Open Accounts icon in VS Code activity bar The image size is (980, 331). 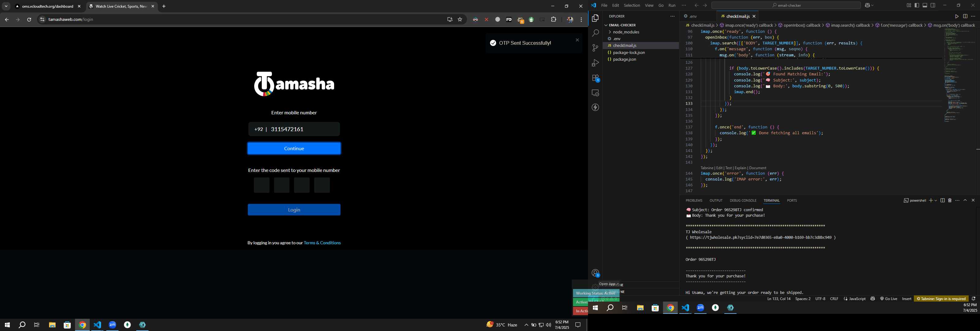(x=595, y=273)
